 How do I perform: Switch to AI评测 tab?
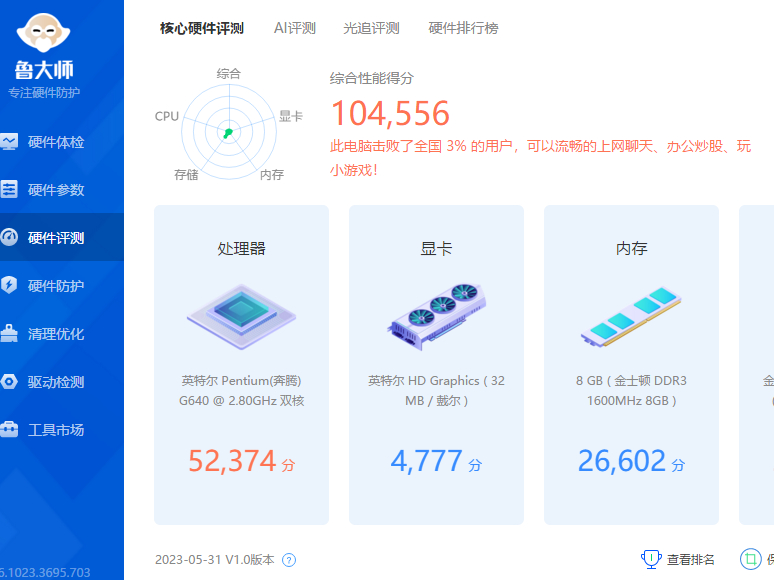tap(295, 28)
